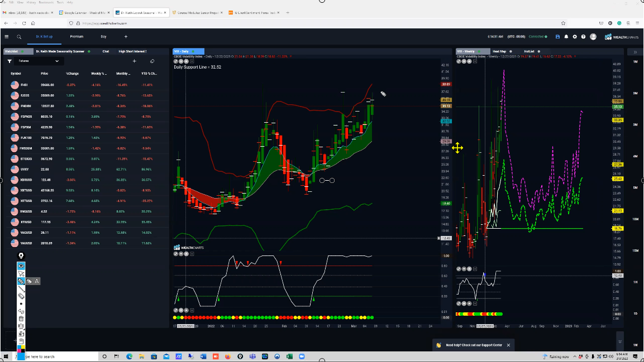
Task: Select the 1H timeframe button
Action: click(x=636, y=282)
